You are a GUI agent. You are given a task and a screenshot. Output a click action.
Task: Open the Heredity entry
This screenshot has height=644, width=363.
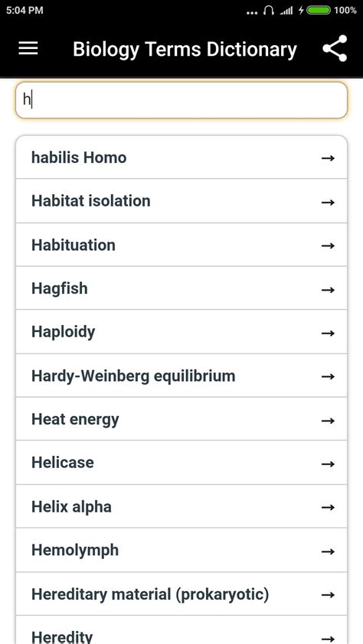coord(181,630)
